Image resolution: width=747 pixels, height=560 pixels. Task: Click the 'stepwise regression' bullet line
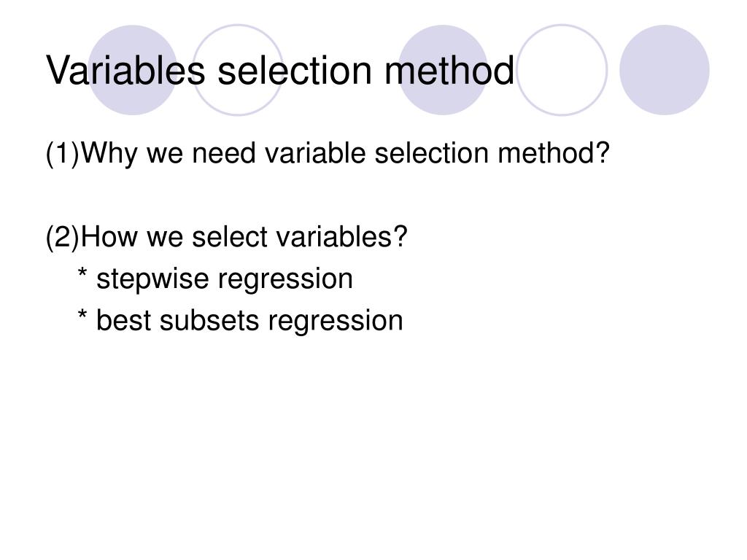(215, 279)
